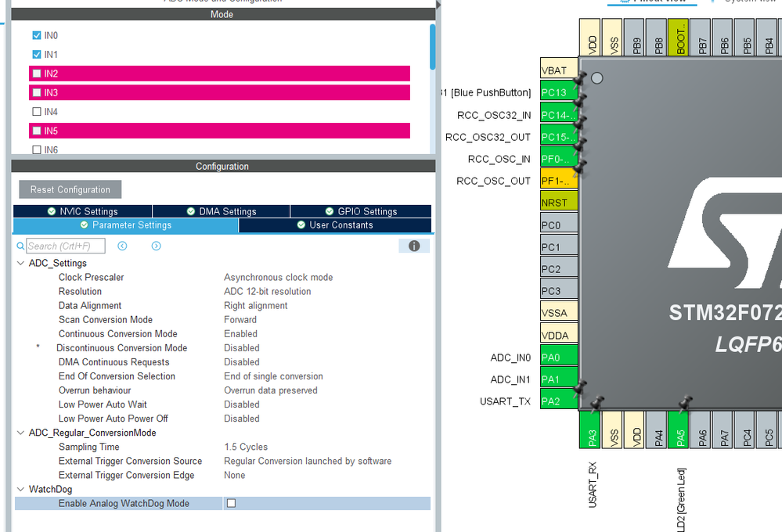Enable the IN4 channel checkbox
The image size is (782, 532).
pos(37,112)
